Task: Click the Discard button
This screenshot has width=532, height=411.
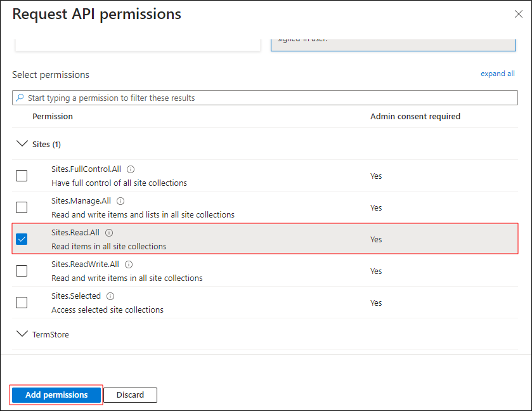Action: point(130,395)
